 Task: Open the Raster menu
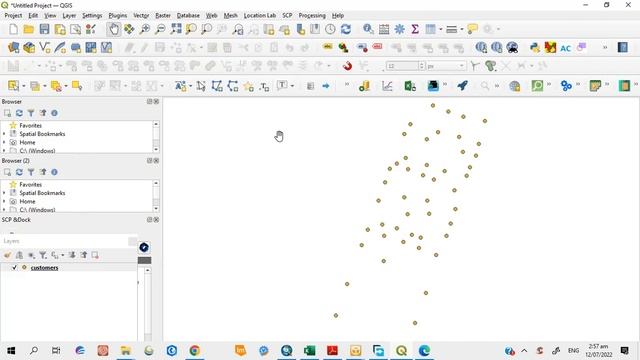click(x=163, y=16)
